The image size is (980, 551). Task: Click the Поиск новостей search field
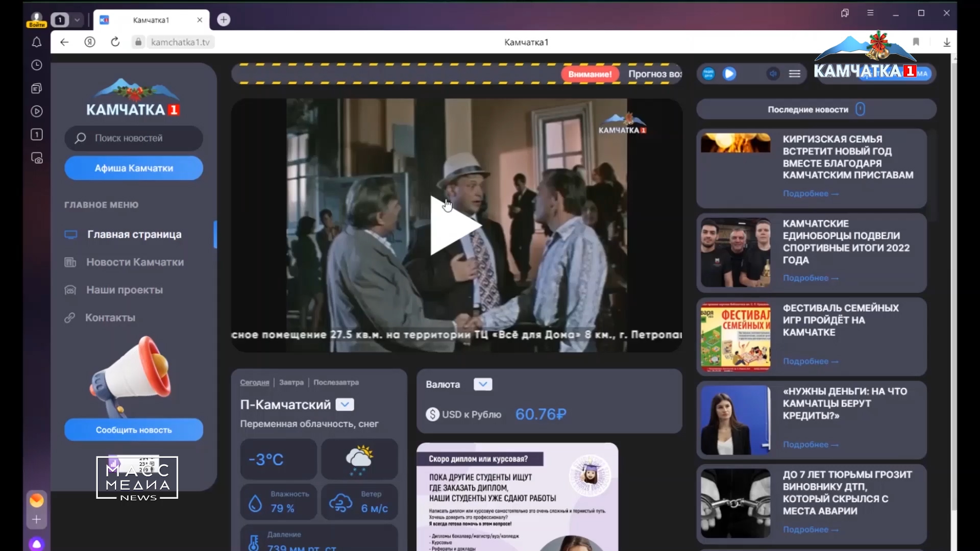click(134, 138)
